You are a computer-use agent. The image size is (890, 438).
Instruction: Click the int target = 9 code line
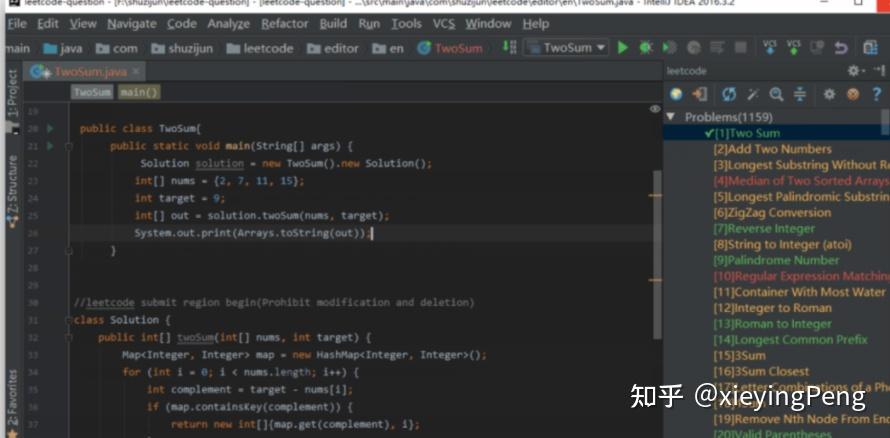coord(180,199)
